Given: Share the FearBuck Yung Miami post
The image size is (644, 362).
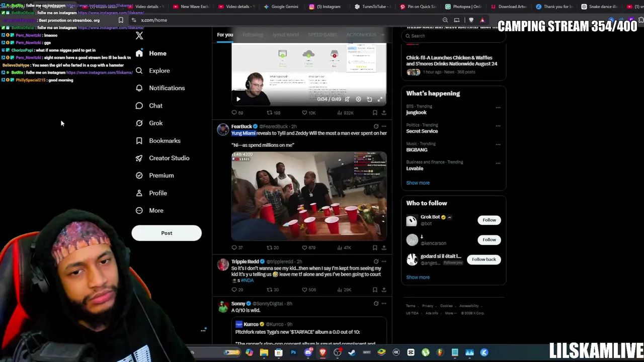Looking at the screenshot, I should [384, 247].
